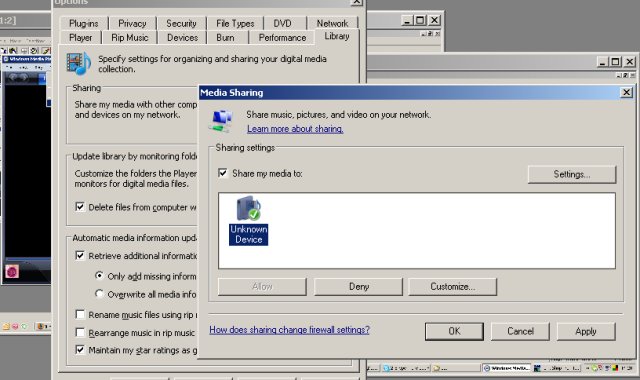
Task: Open sharing Settings... button
Action: click(x=572, y=174)
